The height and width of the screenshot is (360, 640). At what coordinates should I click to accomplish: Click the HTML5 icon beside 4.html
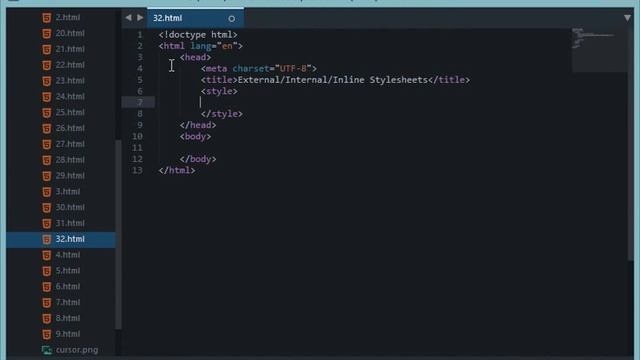click(47, 255)
